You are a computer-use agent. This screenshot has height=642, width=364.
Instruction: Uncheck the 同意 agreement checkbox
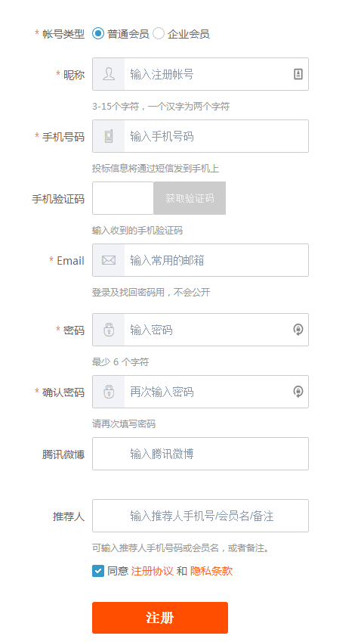coord(98,571)
